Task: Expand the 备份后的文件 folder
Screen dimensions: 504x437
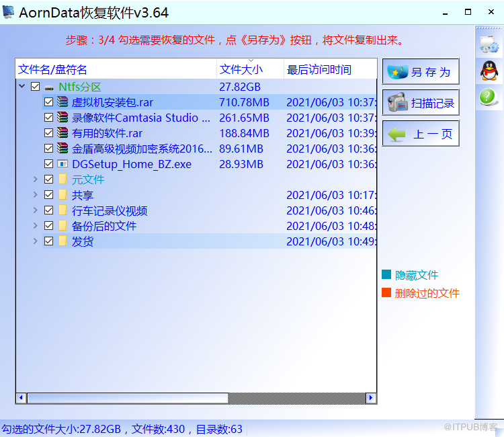Action: (36, 226)
